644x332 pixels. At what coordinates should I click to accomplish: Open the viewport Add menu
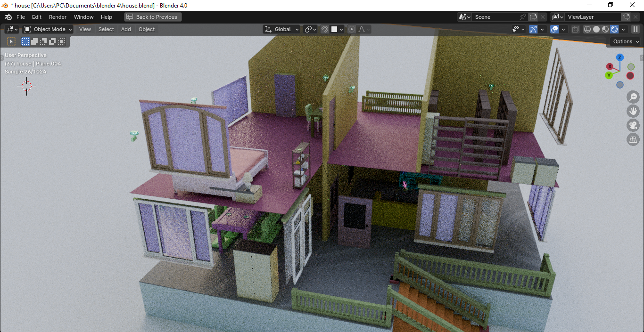click(126, 29)
